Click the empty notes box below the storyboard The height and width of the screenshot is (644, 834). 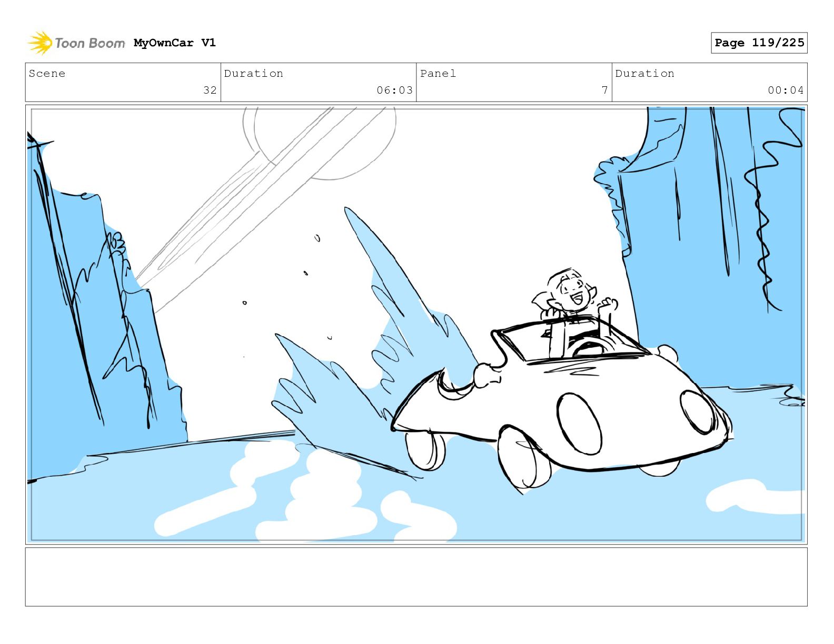[x=416, y=577]
